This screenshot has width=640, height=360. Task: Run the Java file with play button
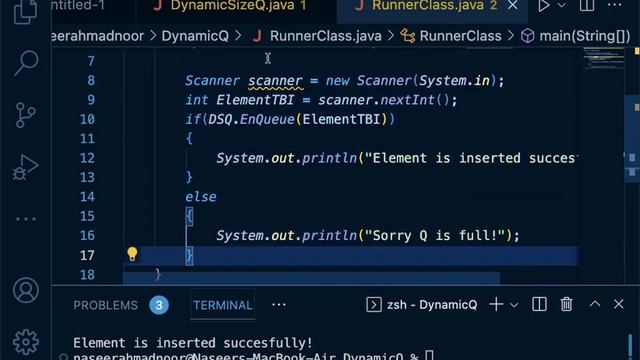pos(543,6)
